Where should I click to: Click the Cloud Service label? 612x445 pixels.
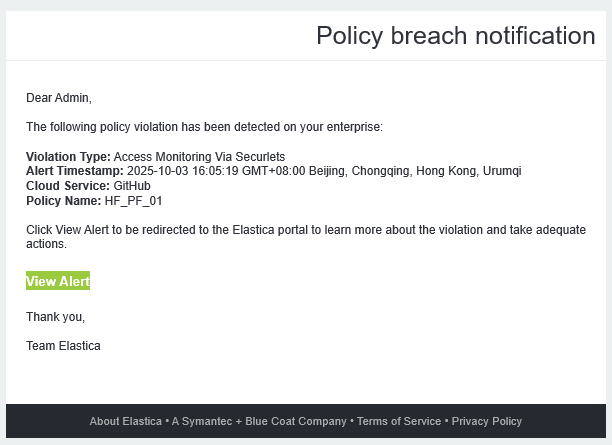tap(67, 186)
